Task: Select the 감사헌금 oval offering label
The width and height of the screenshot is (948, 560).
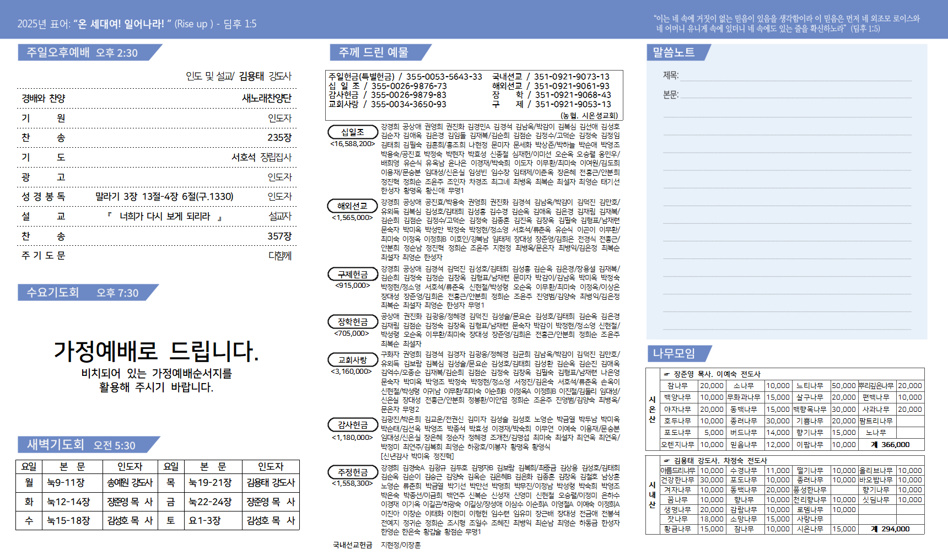Action: [x=353, y=425]
